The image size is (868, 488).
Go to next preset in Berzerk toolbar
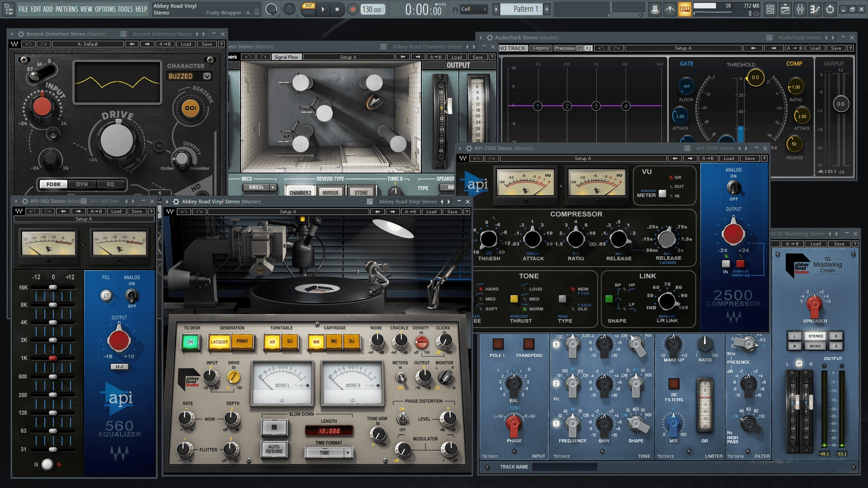[147, 44]
